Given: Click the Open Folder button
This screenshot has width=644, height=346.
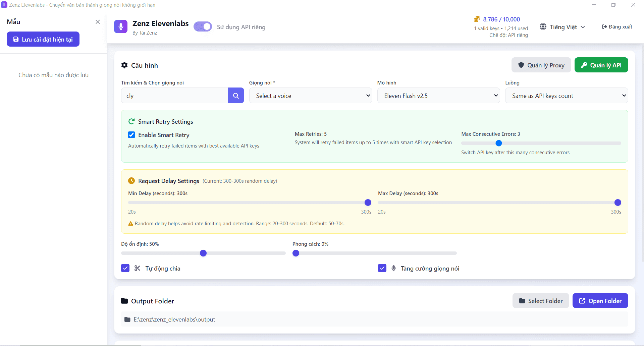Looking at the screenshot, I should tap(600, 301).
